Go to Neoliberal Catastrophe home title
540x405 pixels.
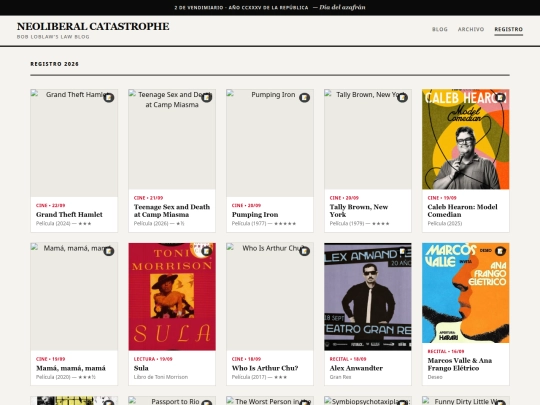click(x=93, y=27)
